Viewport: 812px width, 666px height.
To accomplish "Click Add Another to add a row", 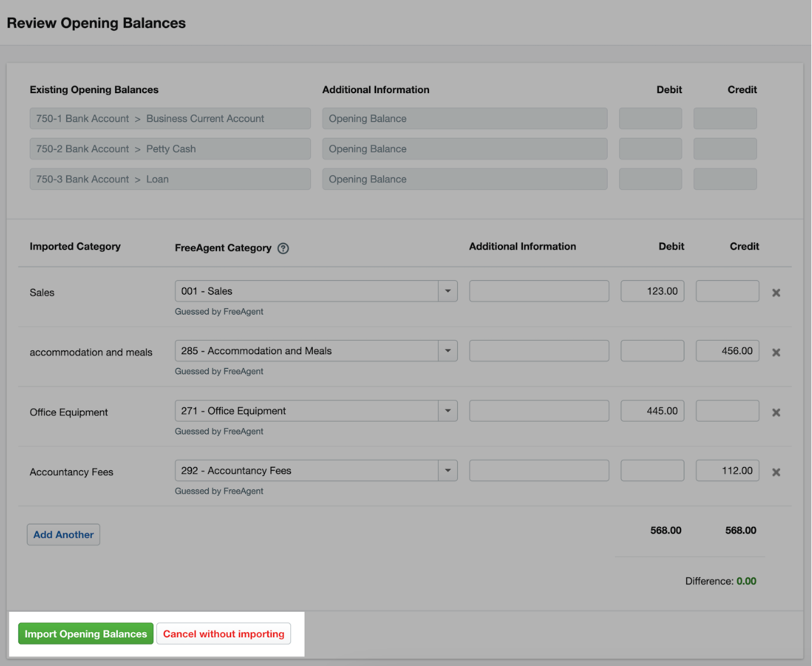I will click(63, 534).
